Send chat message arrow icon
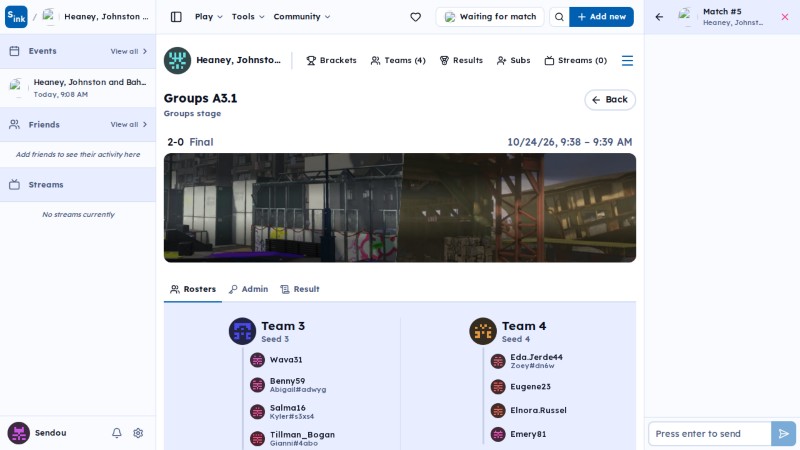 [783, 434]
